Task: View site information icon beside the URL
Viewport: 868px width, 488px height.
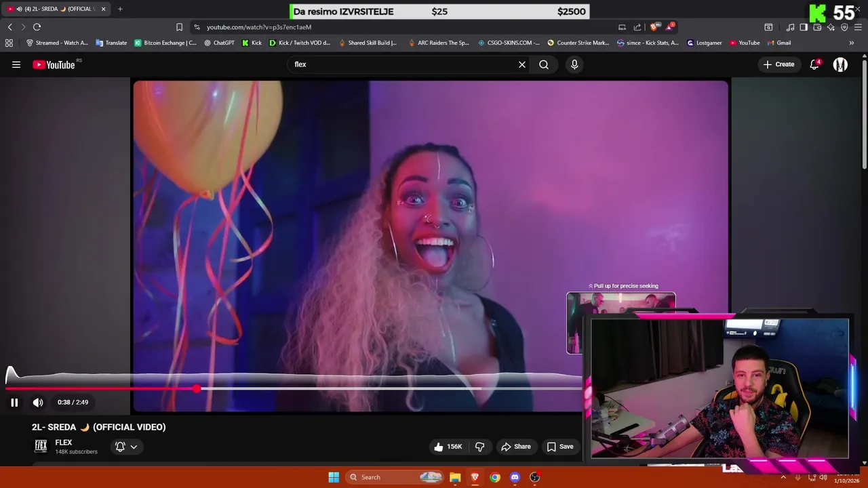Action: click(x=197, y=27)
